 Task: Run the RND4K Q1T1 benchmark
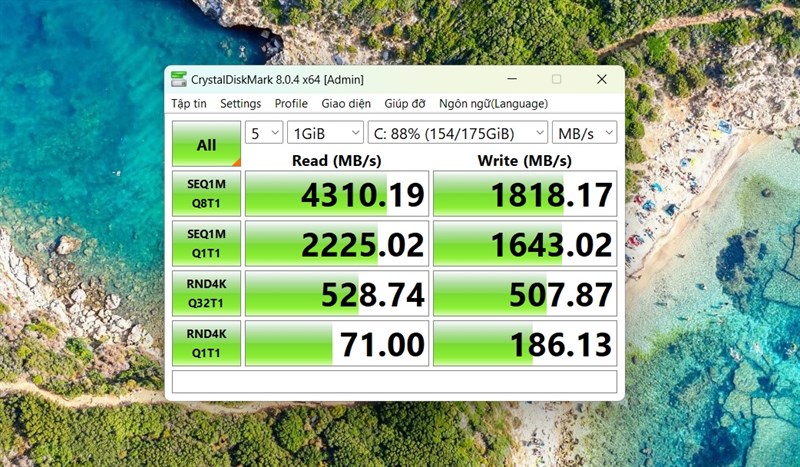pyautogui.click(x=206, y=343)
